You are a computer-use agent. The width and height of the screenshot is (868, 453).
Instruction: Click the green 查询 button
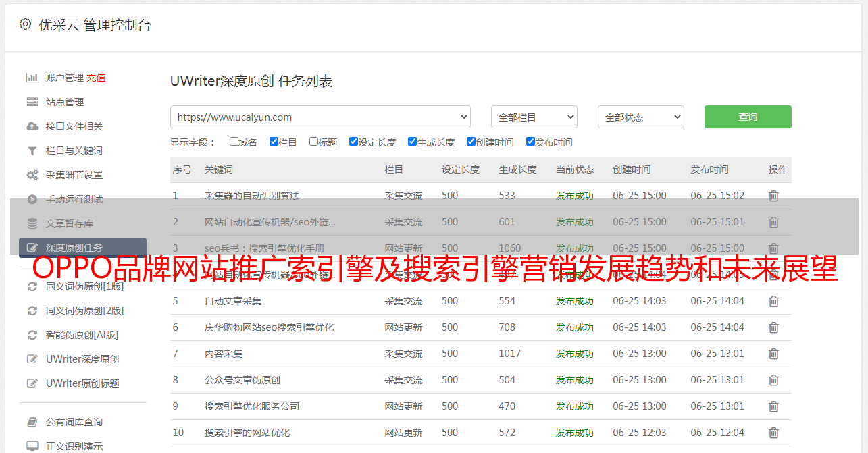point(747,117)
